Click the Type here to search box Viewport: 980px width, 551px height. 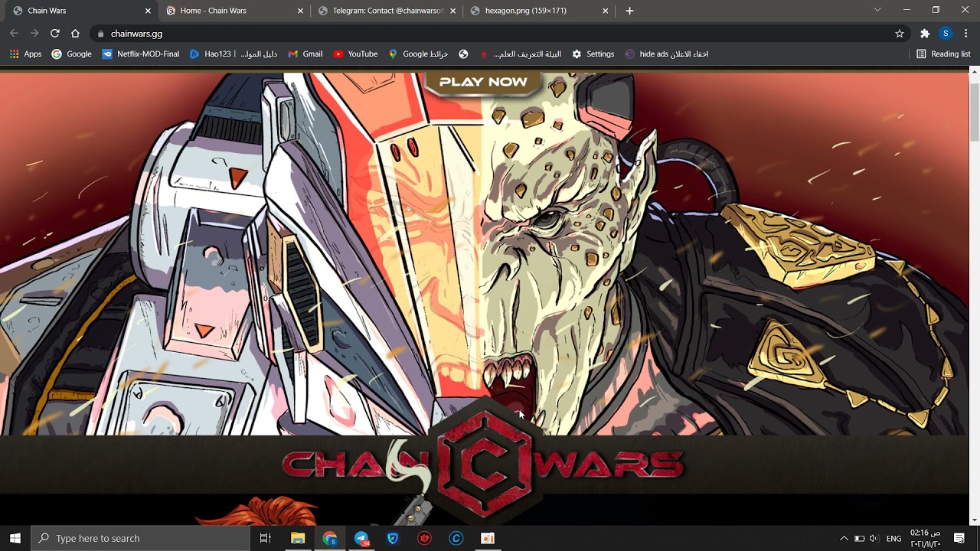(x=141, y=539)
